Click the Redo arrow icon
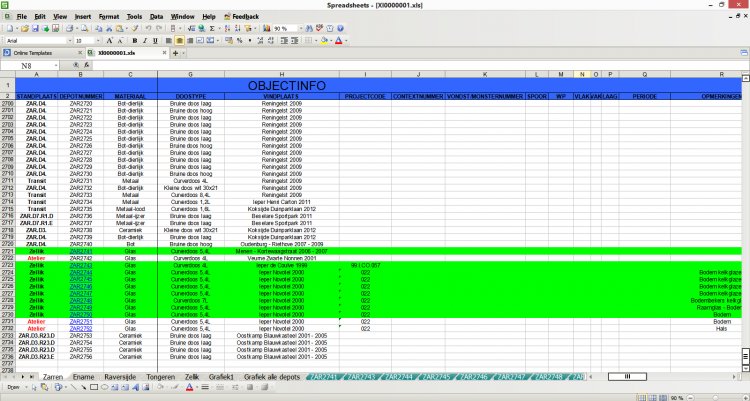The height and width of the screenshot is (401, 750). (159, 28)
